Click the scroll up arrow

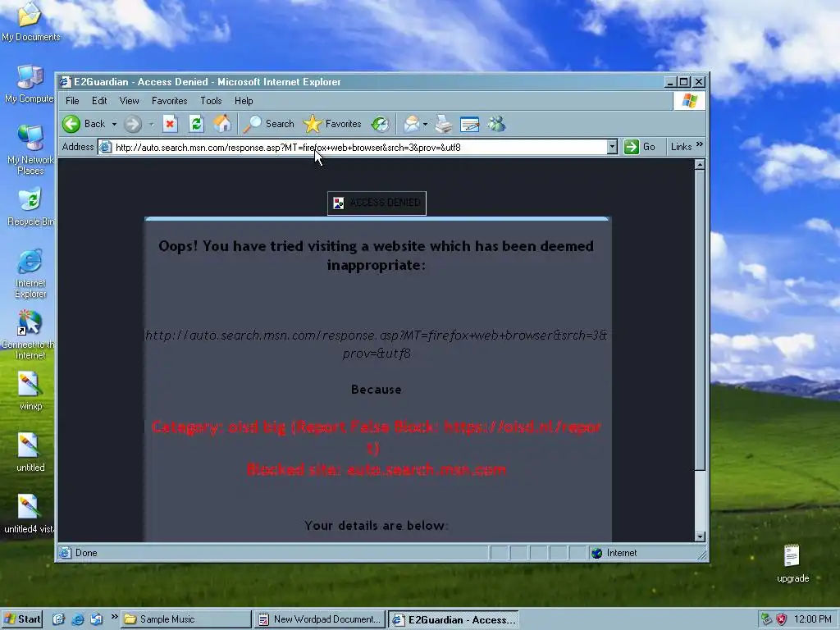(x=700, y=165)
